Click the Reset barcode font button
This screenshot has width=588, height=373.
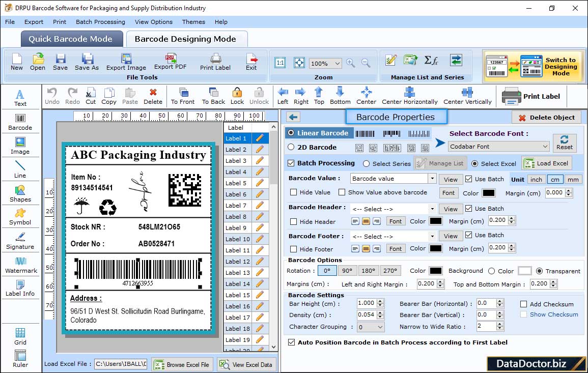pos(565,143)
